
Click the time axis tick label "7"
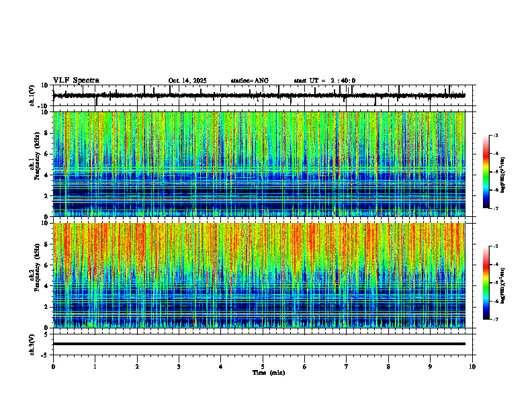click(347, 367)
